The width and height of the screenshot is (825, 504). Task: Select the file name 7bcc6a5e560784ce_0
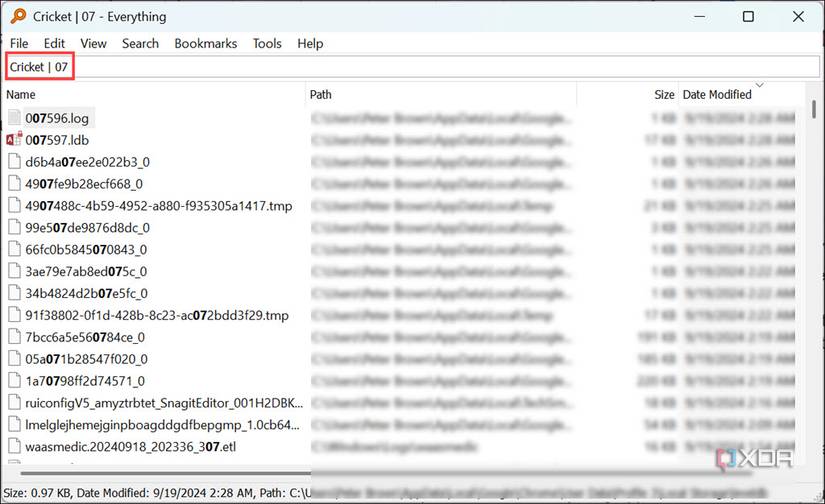[85, 337]
